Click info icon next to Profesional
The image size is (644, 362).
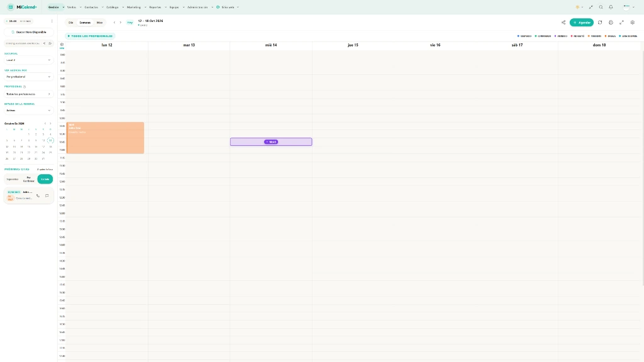point(25,87)
